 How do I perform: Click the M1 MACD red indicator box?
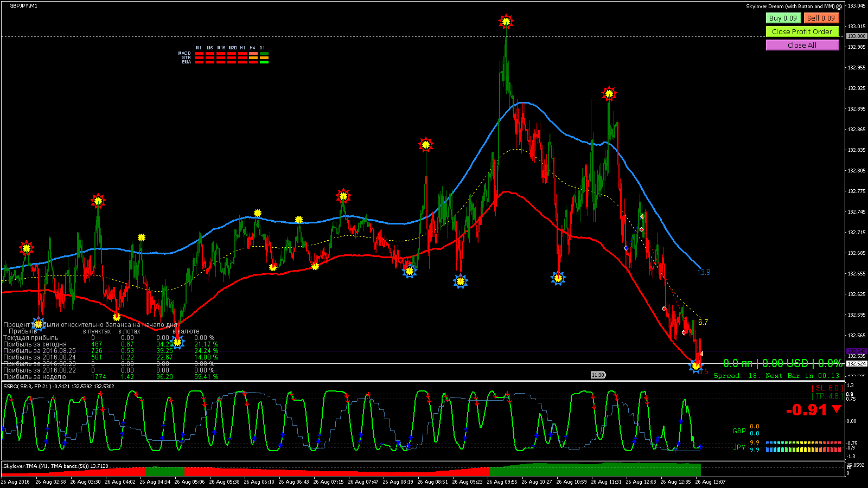(x=199, y=54)
